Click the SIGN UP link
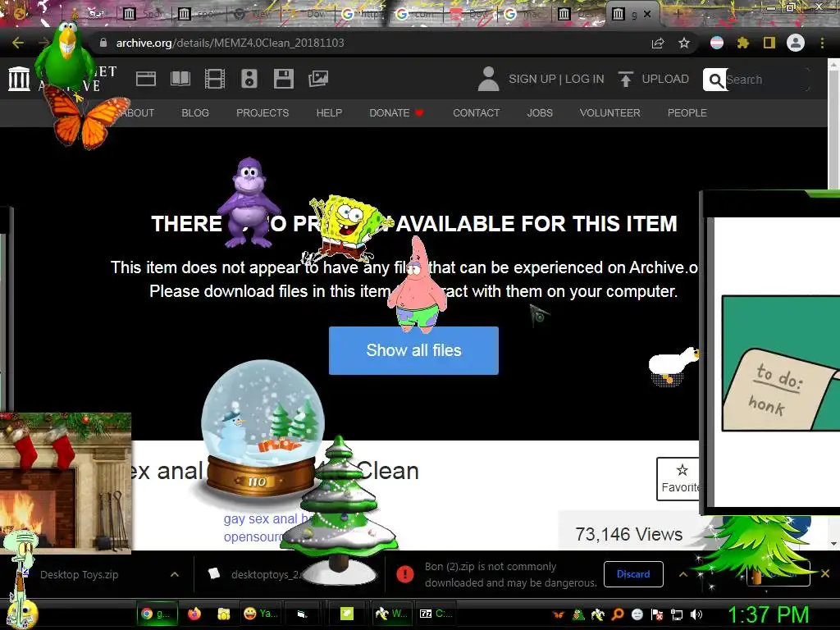The image size is (840, 630). (x=532, y=79)
